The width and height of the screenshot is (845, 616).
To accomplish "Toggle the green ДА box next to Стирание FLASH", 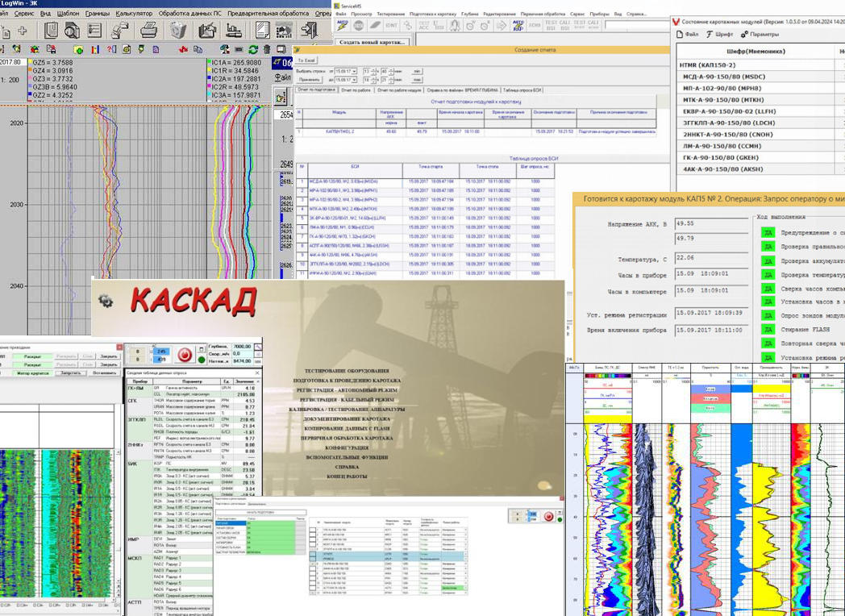I will click(x=768, y=327).
